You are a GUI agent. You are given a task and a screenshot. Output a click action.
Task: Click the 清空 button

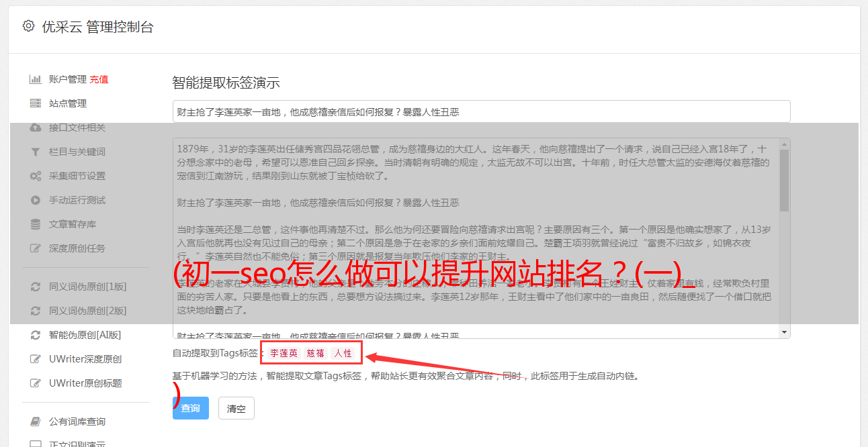click(236, 408)
